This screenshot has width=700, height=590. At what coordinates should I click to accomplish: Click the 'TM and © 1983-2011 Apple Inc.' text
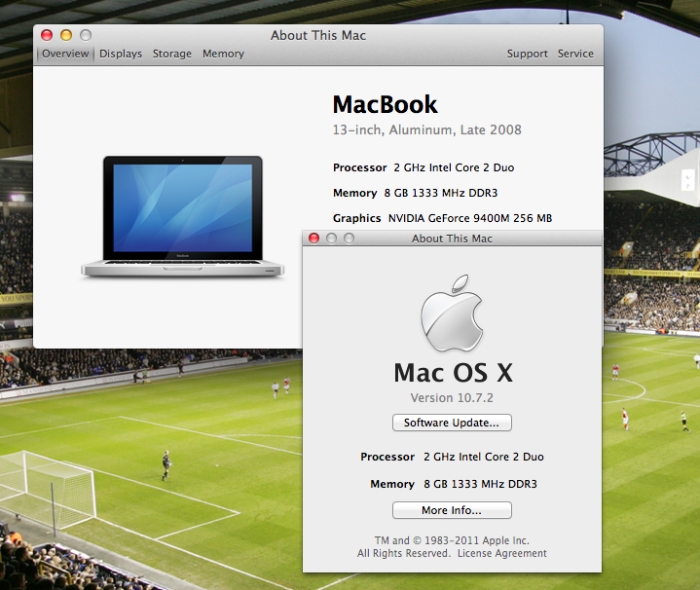[x=452, y=540]
